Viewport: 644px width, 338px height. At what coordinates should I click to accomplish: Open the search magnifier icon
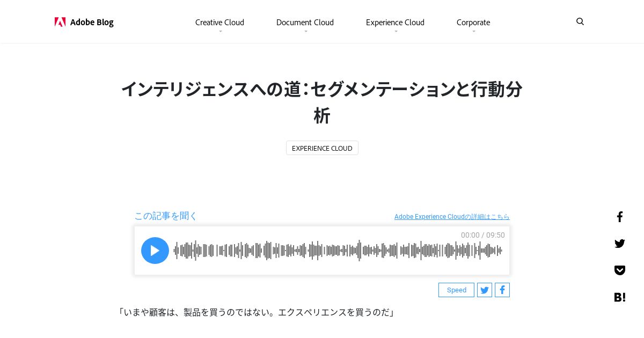[580, 21]
